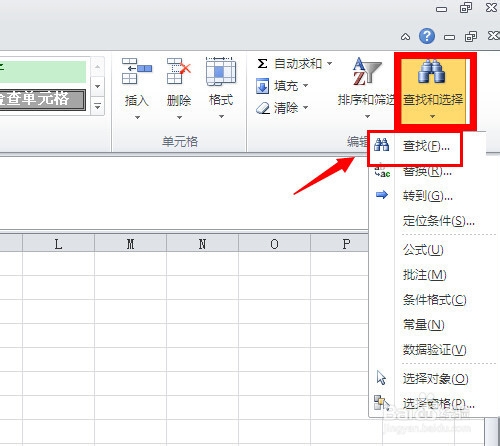Select column M header
Viewport: 500px width, 446px height.
pyautogui.click(x=130, y=244)
